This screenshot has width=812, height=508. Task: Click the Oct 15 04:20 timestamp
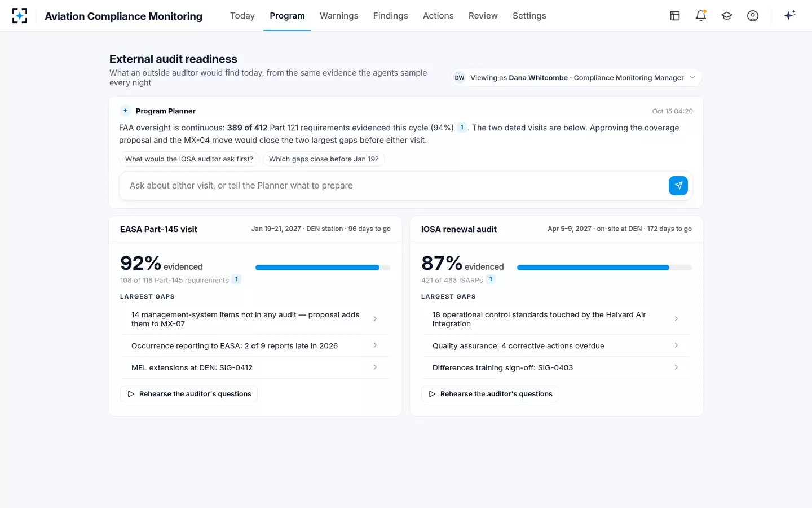click(x=672, y=111)
